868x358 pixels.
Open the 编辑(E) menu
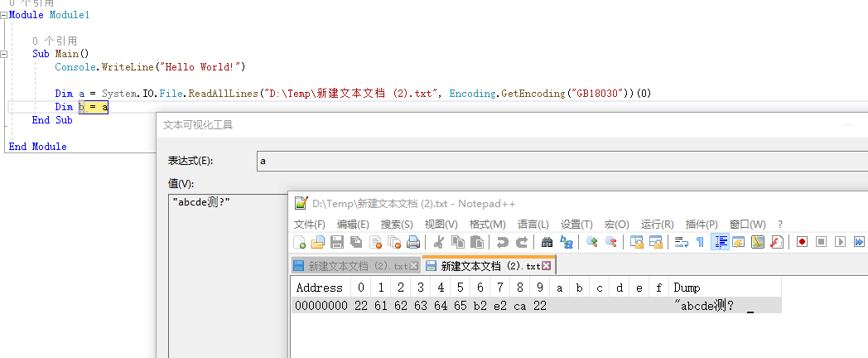(x=353, y=225)
